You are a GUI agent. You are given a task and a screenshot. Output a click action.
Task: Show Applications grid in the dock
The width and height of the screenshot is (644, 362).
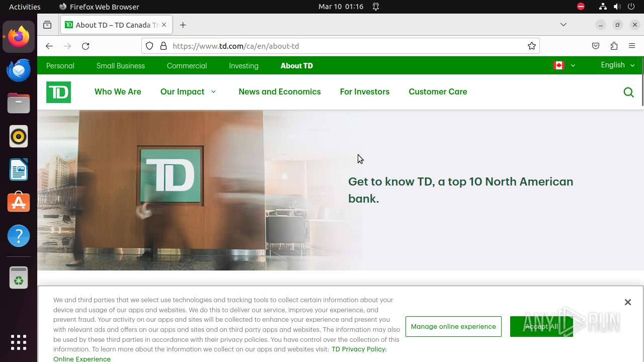pos(19,342)
